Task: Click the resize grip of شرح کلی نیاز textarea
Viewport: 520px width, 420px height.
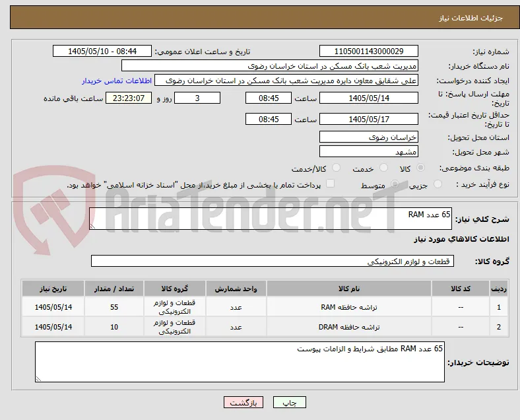Action: pos(92,227)
